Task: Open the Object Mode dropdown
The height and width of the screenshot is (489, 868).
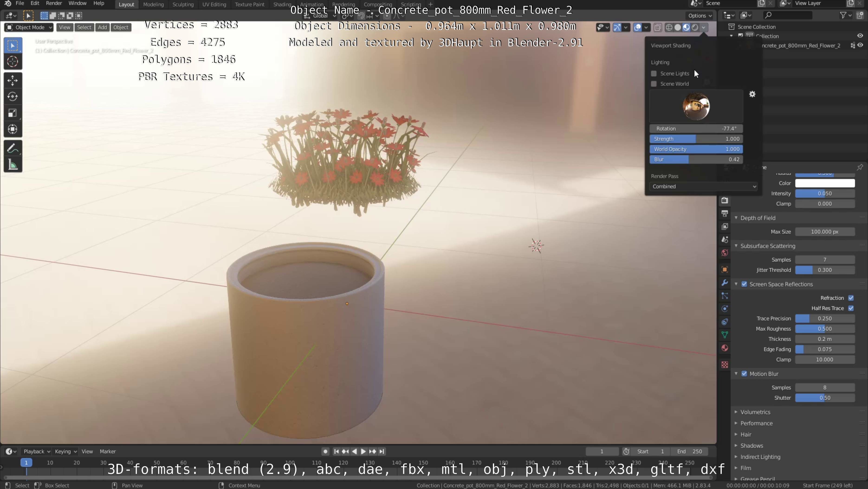Action: 29,28
